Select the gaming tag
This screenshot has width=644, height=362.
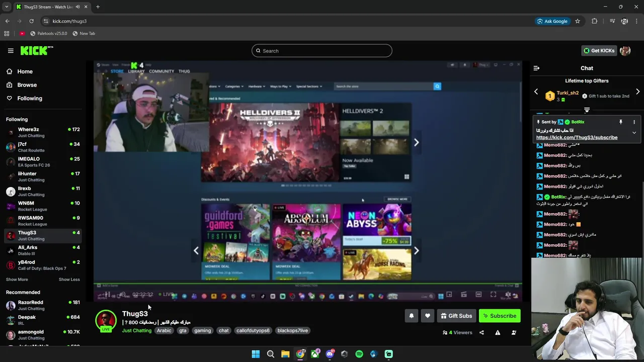pos(202,330)
